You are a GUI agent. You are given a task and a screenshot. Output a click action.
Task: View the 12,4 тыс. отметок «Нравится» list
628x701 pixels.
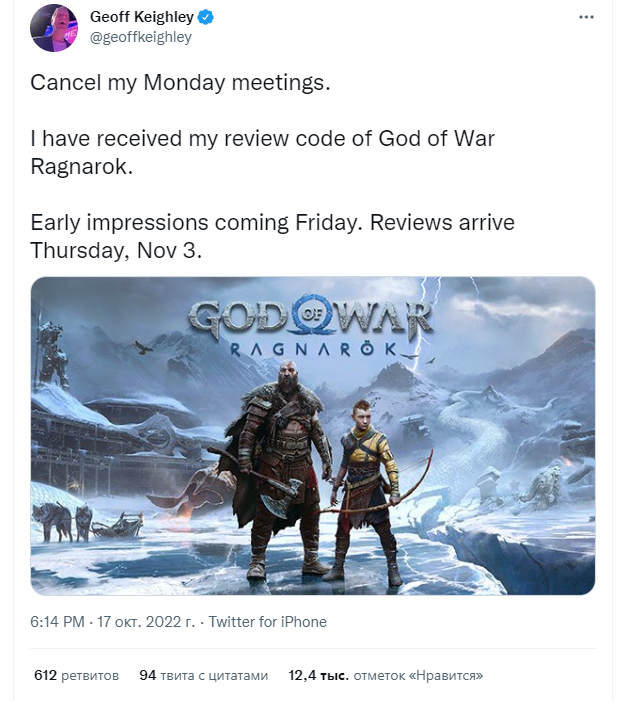pos(386,675)
